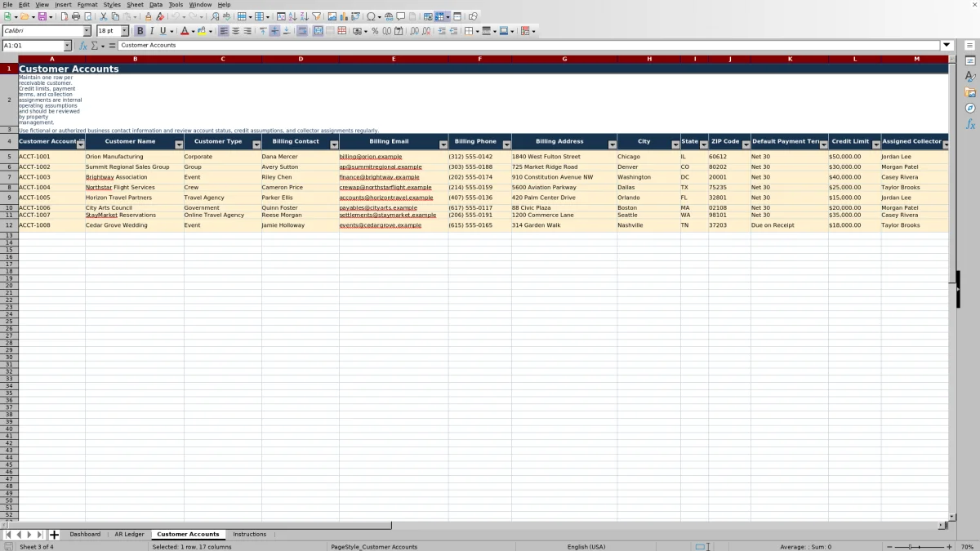The image size is (980, 551).
Task: Toggle Center Horizontally alignment button
Action: tap(235, 31)
